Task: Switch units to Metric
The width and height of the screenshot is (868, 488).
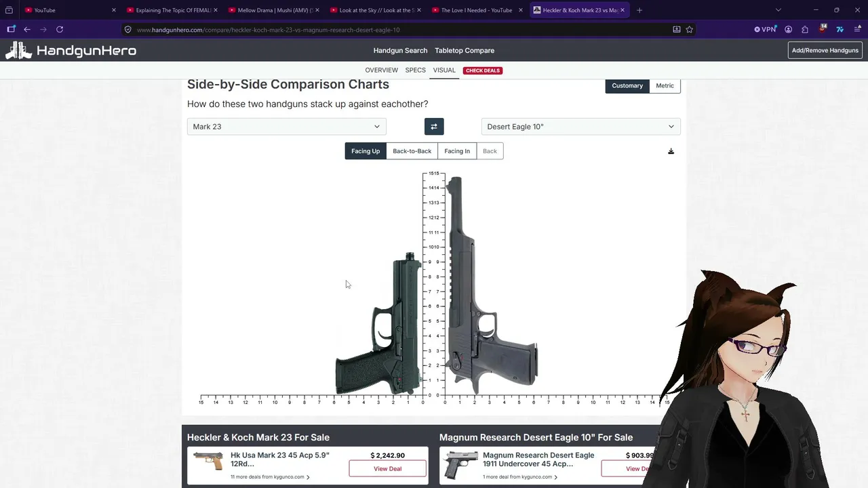Action: click(x=665, y=86)
